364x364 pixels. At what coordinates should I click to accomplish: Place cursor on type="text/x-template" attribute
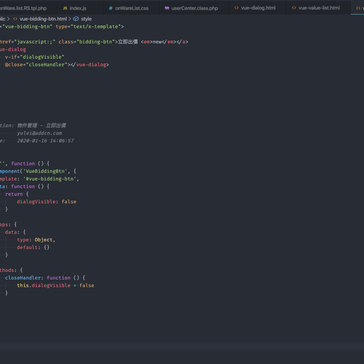click(88, 27)
